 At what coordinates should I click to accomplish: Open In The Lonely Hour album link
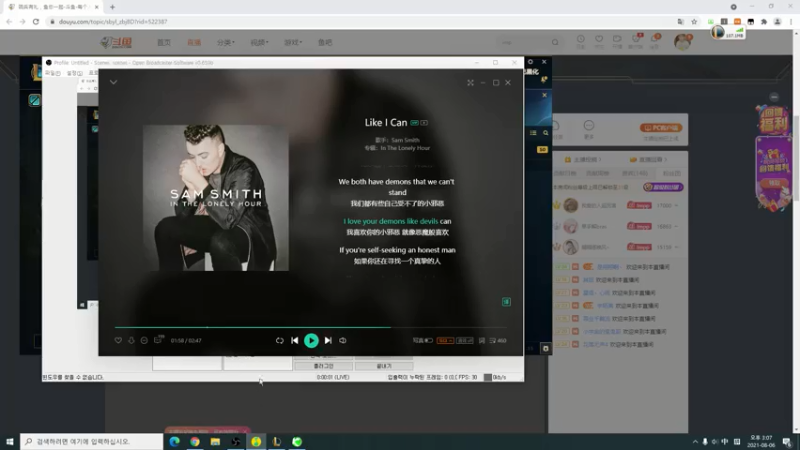pos(405,148)
